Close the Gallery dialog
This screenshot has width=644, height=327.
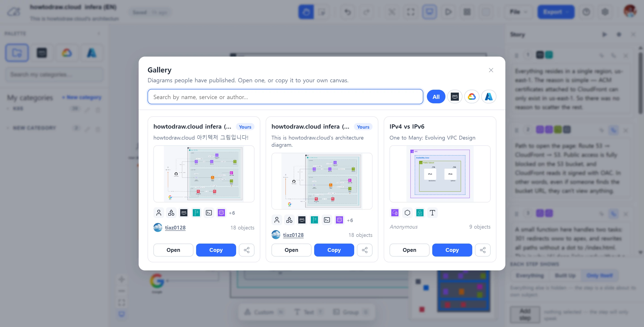point(491,70)
